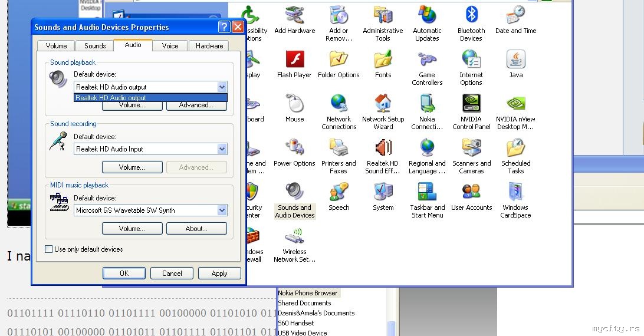The height and width of the screenshot is (336, 644).
Task: Launch Network Setup Wizard icon
Action: [x=383, y=112]
